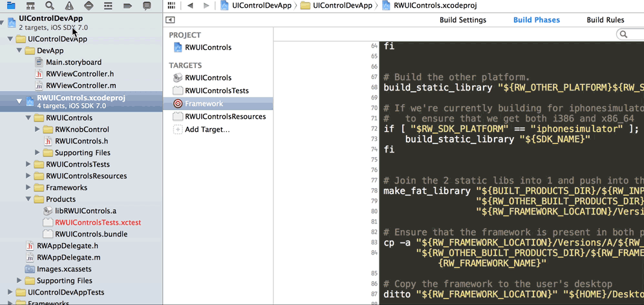Click the UIControlDevApp folder breadcrumb in jump bar
This screenshot has height=305, width=644.
(x=336, y=5)
